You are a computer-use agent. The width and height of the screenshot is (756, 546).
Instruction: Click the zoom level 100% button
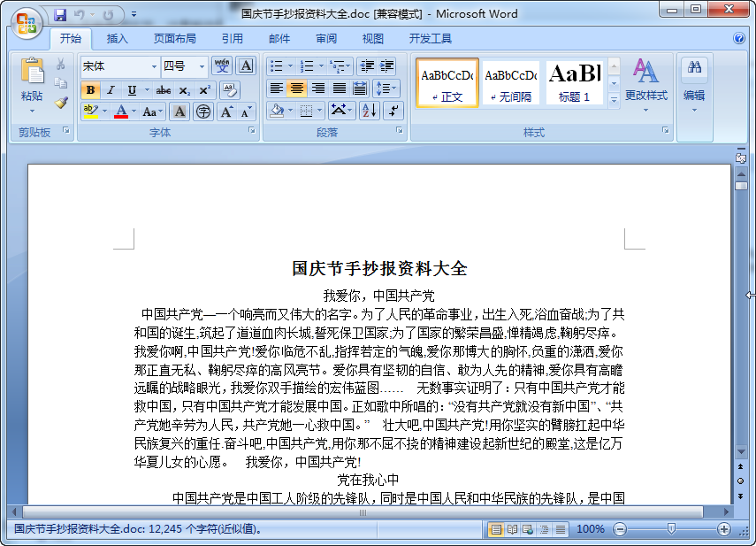coord(590,529)
